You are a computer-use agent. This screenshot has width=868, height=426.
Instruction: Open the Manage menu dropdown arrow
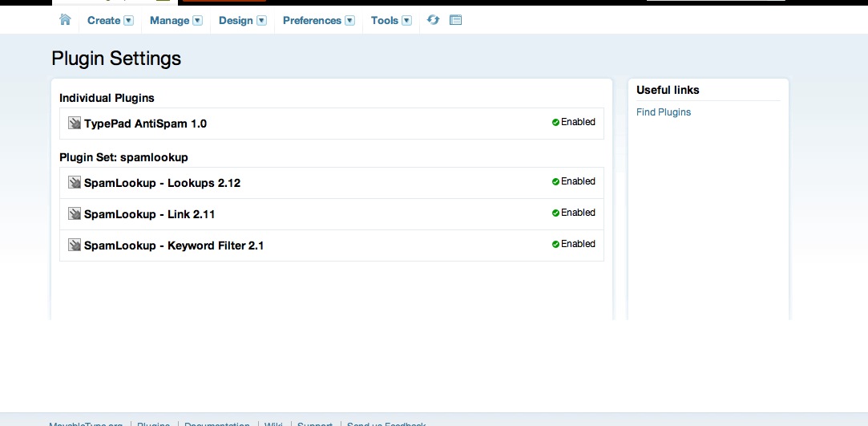pos(197,21)
